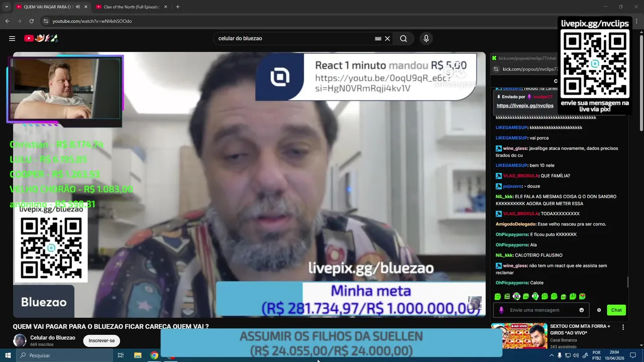The image size is (644, 362).
Task: Insert the purple-glasses headphone emote
Action: pos(516,297)
